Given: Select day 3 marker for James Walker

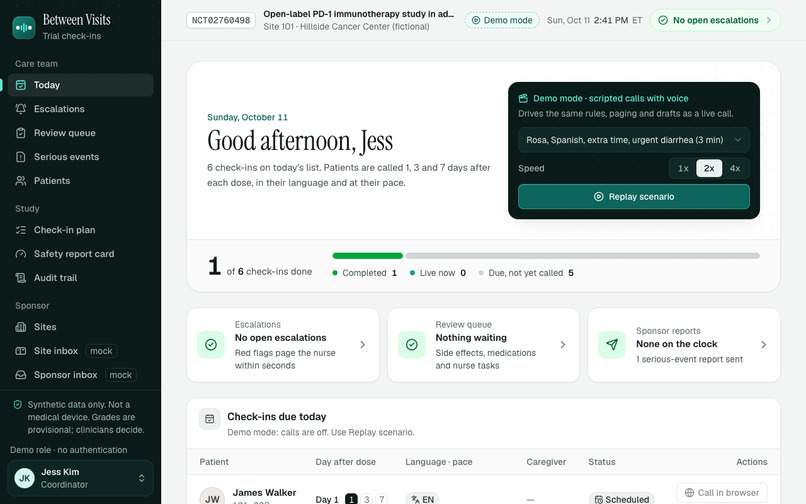Looking at the screenshot, I should (367, 499).
